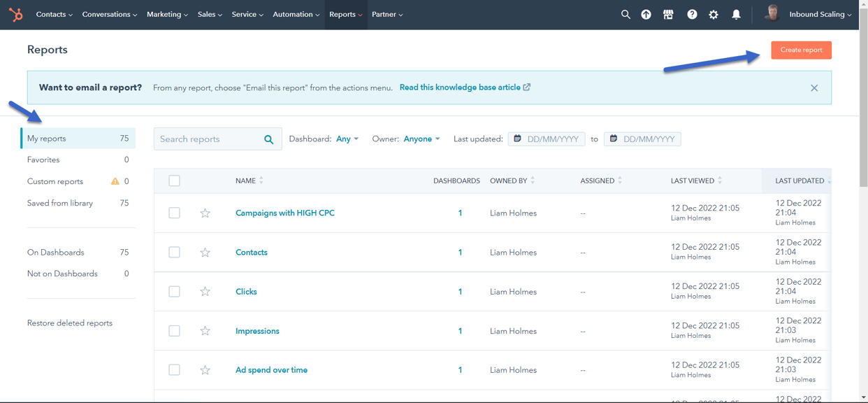Click the external link icon beside knowledge base article
The height and width of the screenshot is (403, 868).
(x=527, y=87)
